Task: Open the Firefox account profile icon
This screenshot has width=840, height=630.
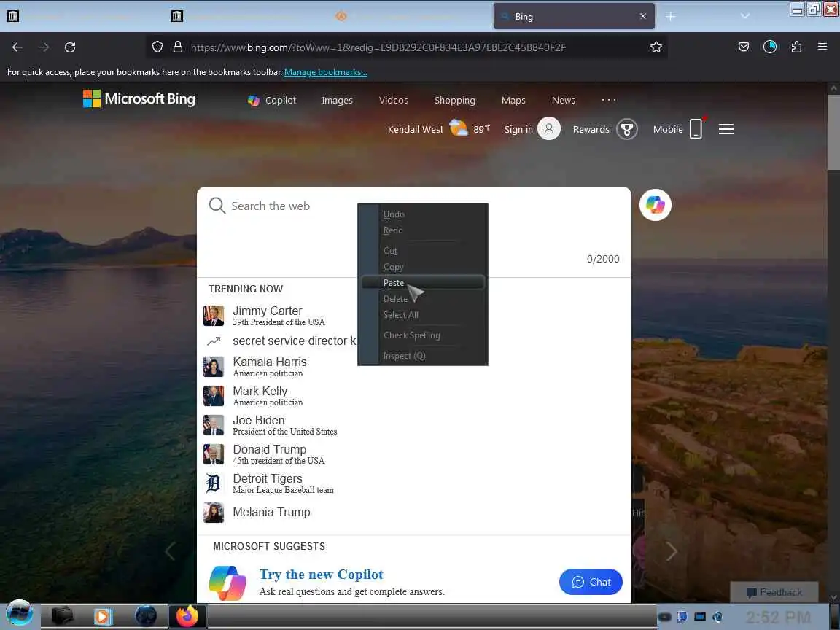Action: (770, 47)
